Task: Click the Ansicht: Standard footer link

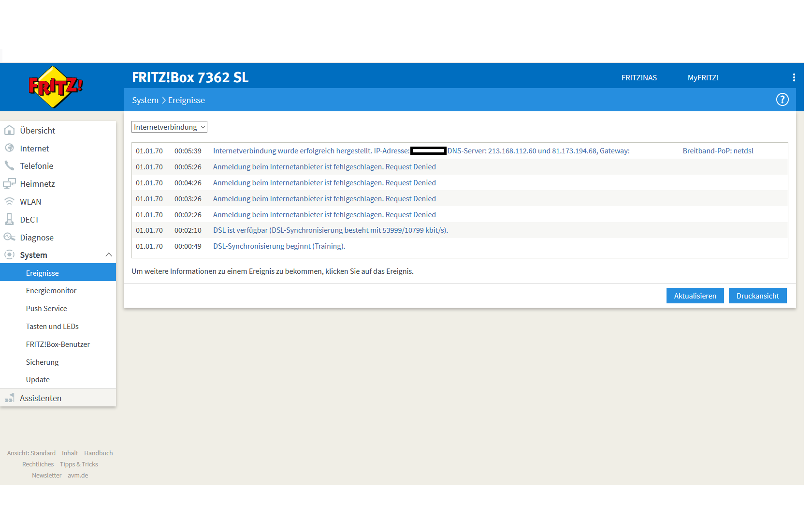Action: (31, 453)
